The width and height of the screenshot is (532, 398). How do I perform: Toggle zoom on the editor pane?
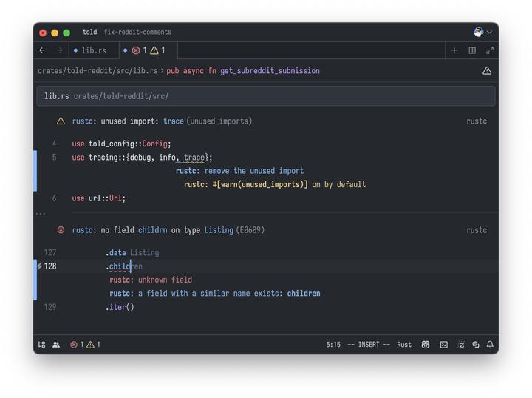click(490, 50)
